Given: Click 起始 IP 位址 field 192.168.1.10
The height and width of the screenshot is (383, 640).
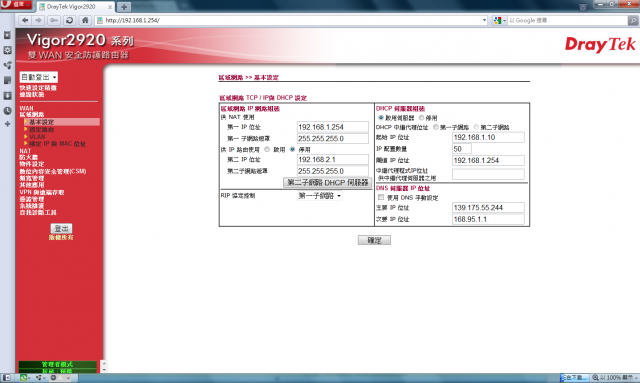Looking at the screenshot, I should click(x=488, y=137).
